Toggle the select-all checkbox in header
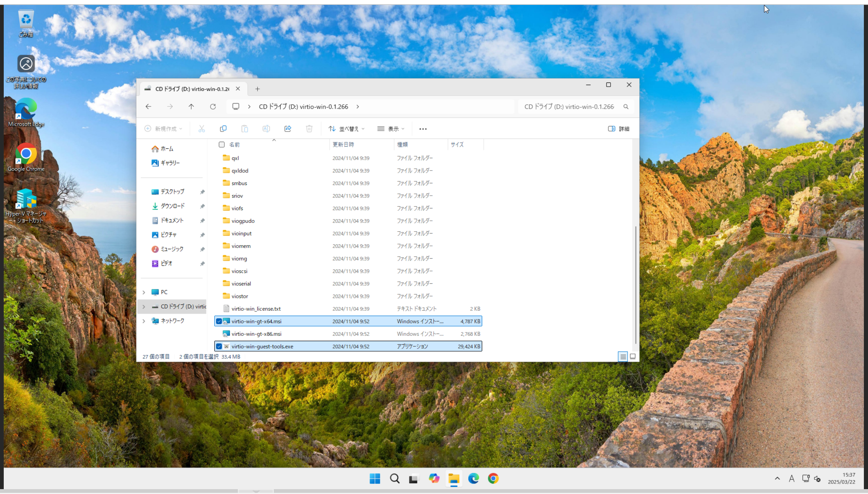Viewport: 868px width, 494px height. point(222,144)
